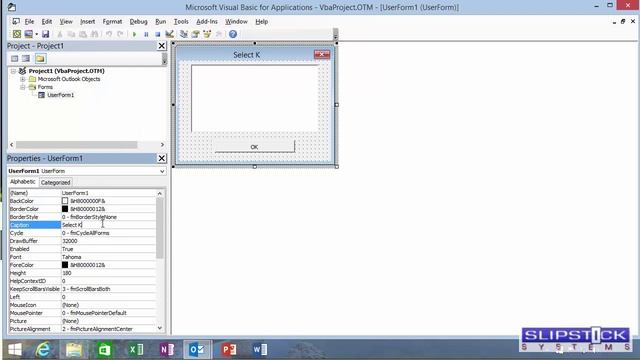Open the Tools menu
Screen dimensions: 640x360
point(181,22)
